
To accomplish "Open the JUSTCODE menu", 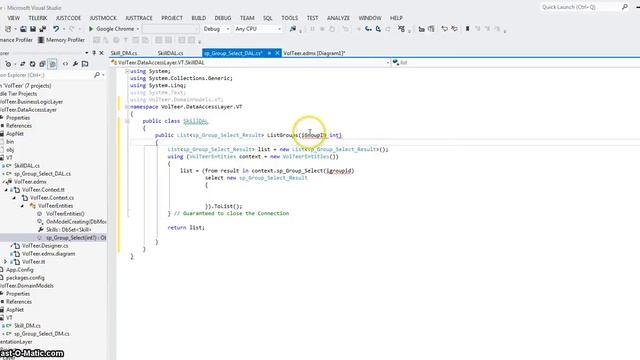I will (x=68, y=18).
